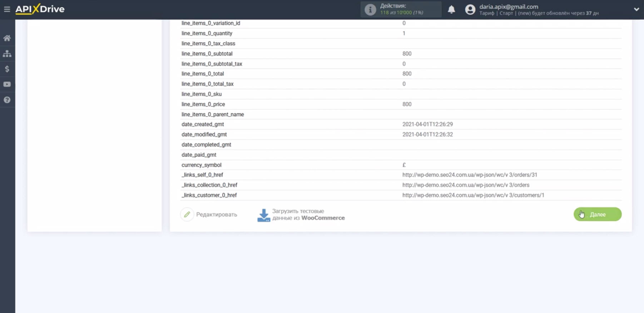Click the actions info icon
644x313 pixels.
370,9
